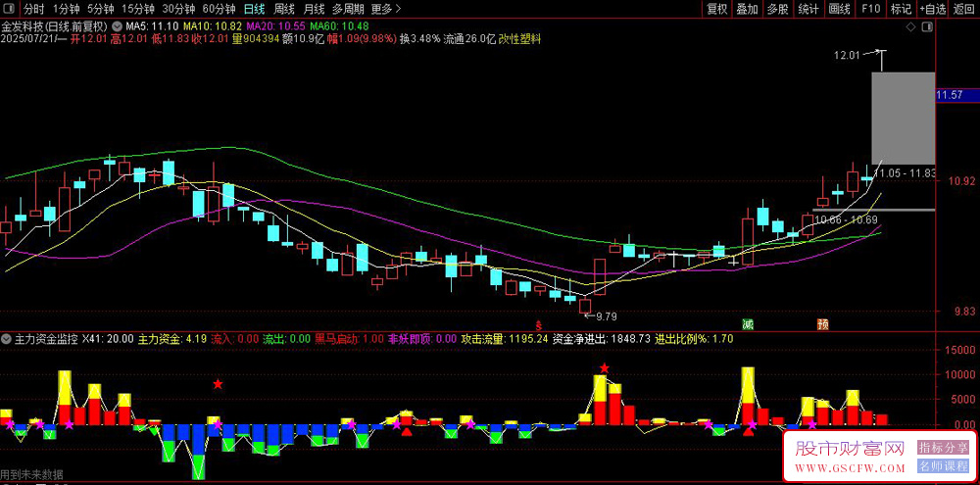Click the 改性塑料 sector label
The height and width of the screenshot is (485, 980).
point(520,39)
